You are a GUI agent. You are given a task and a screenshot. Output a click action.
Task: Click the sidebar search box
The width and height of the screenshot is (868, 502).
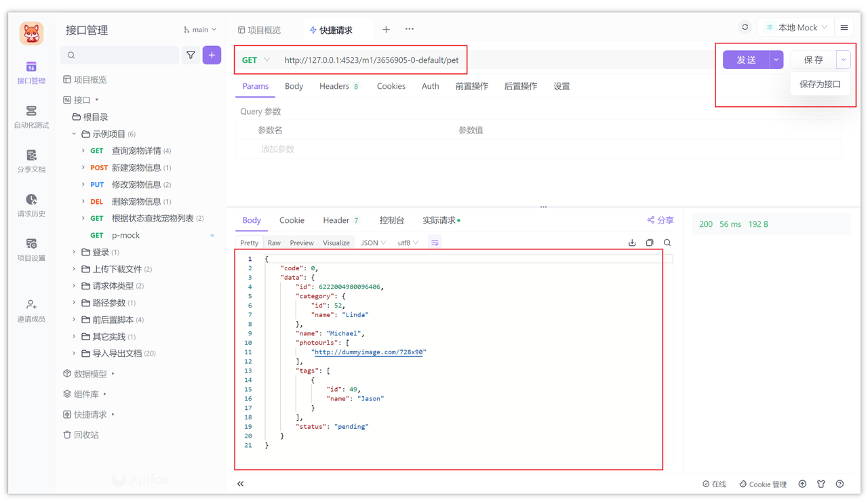(x=120, y=56)
